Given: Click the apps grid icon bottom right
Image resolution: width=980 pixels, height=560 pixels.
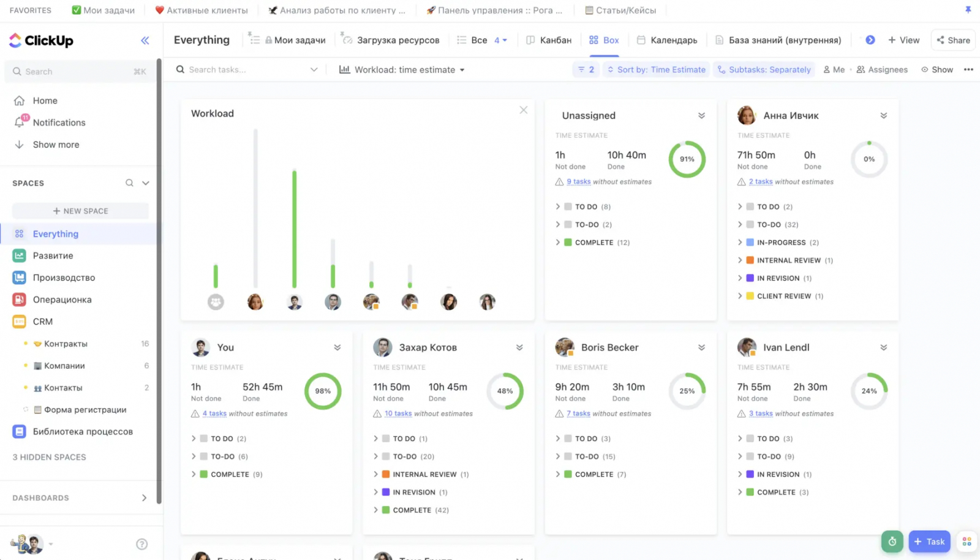Looking at the screenshot, I should pos(967,542).
